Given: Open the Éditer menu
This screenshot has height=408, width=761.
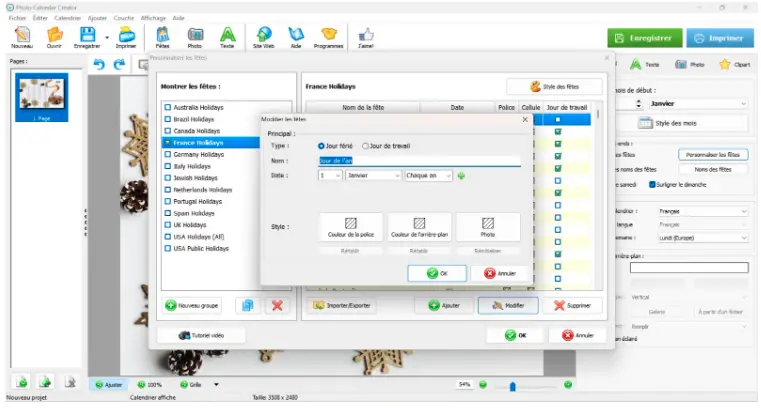Looking at the screenshot, I should point(40,18).
